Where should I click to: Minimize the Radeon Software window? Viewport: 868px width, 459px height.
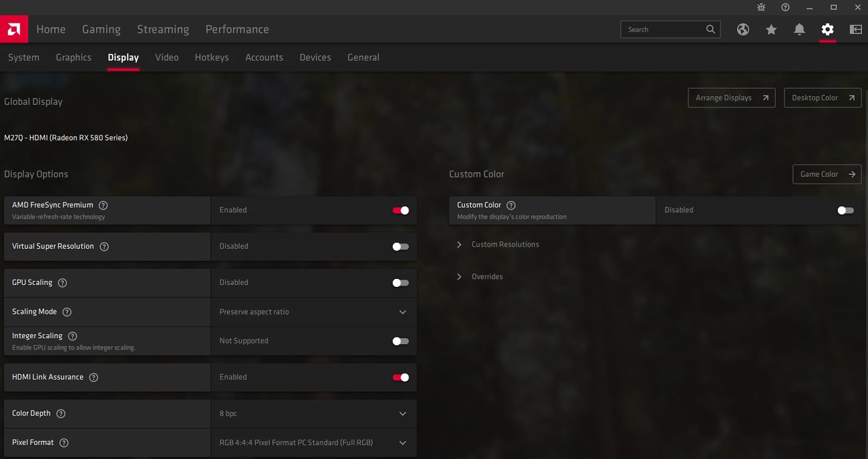pos(809,7)
